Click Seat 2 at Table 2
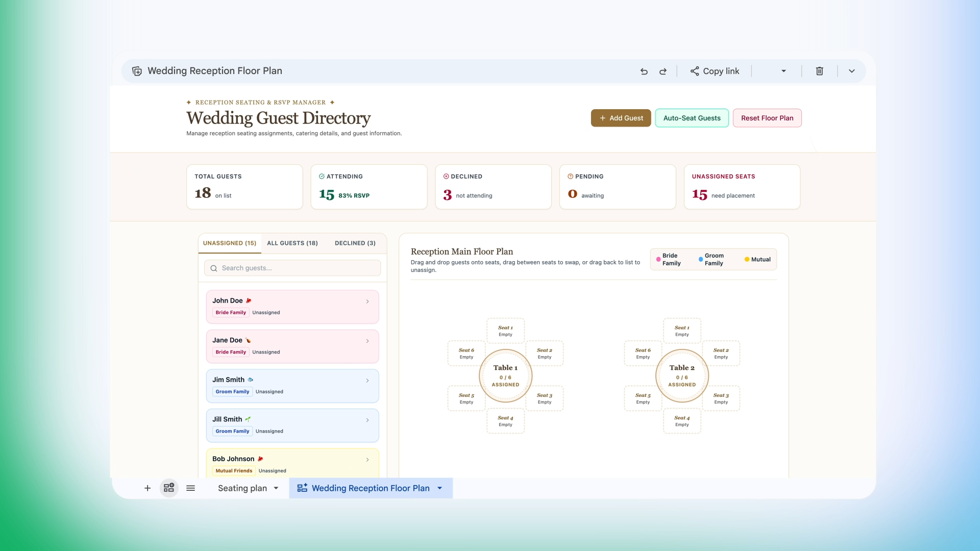The width and height of the screenshot is (980, 551). coord(721,353)
